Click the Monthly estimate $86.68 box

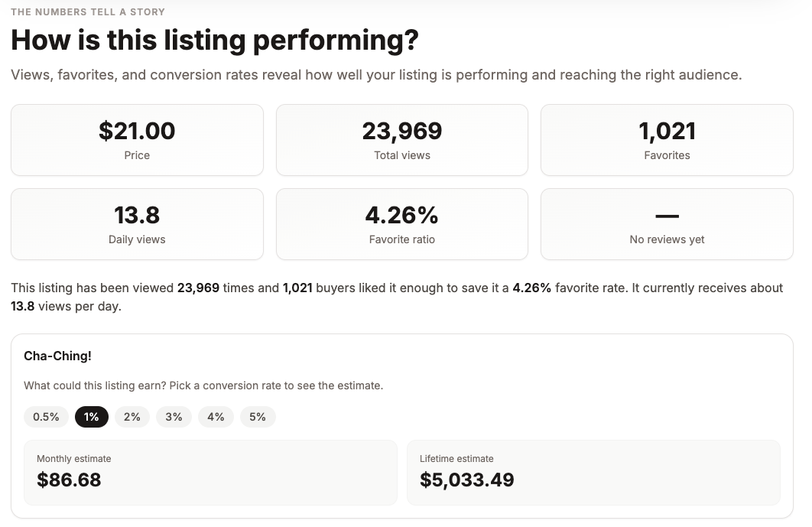coord(210,472)
